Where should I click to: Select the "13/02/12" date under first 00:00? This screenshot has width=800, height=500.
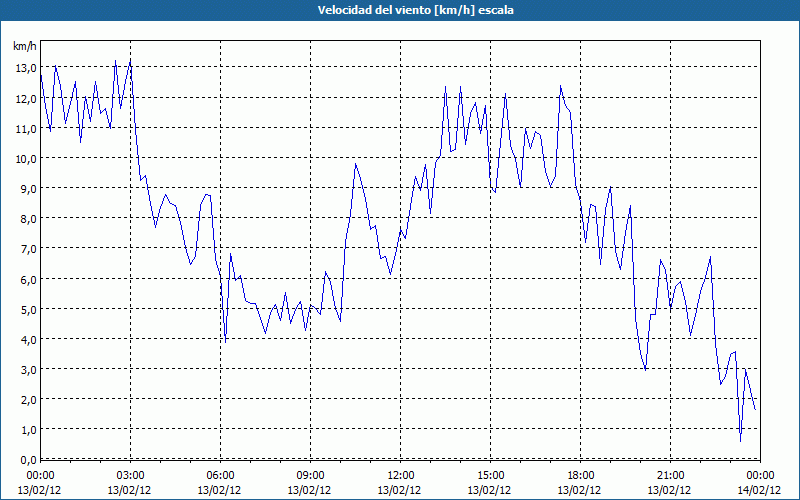39,490
